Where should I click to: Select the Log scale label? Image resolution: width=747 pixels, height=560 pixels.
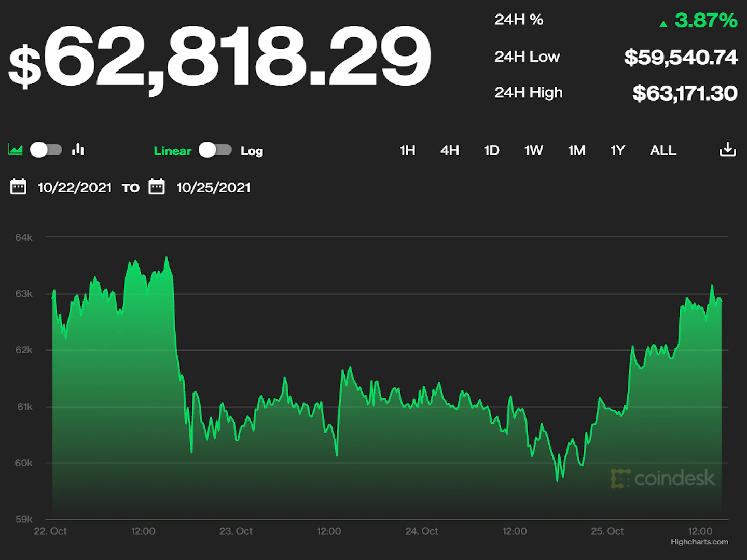tap(252, 151)
